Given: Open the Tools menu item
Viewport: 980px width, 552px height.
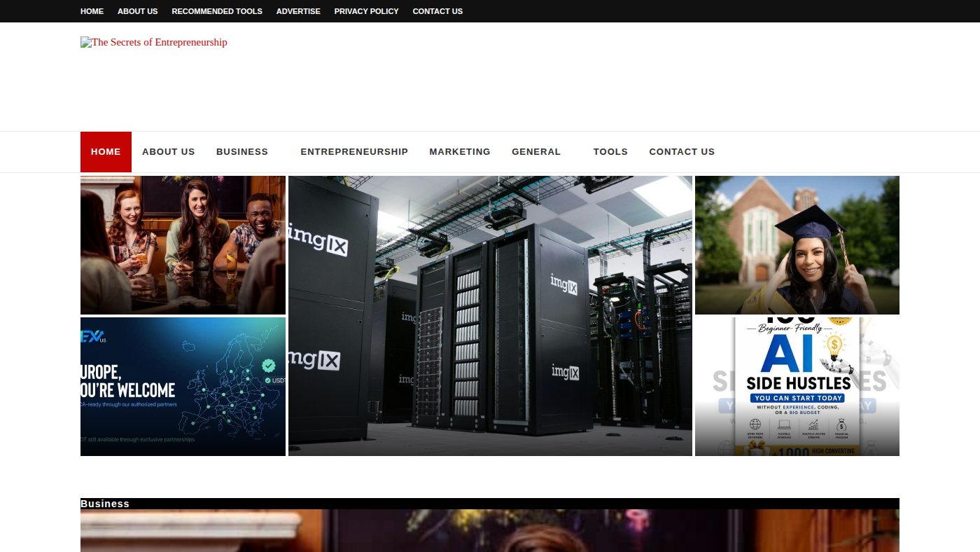Looking at the screenshot, I should 610,151.
